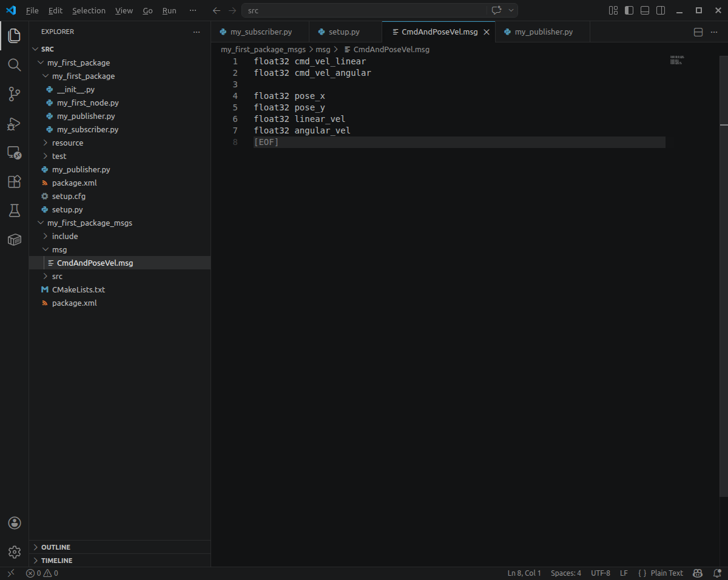728x580 pixels.
Task: Open the Manage gear icon
Action: (x=14, y=552)
